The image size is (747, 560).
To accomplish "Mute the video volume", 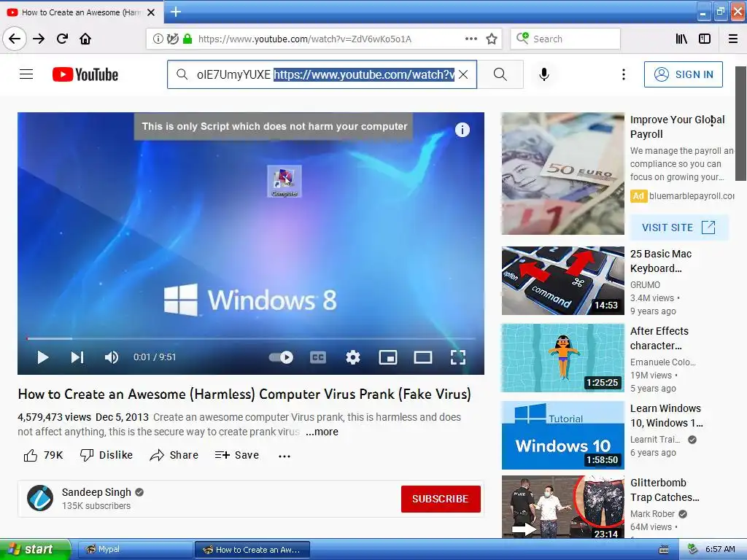I will [112, 357].
